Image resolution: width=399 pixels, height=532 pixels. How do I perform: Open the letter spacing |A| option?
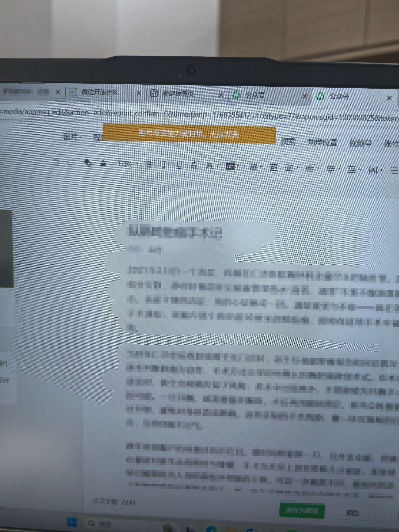pyautogui.click(x=373, y=170)
